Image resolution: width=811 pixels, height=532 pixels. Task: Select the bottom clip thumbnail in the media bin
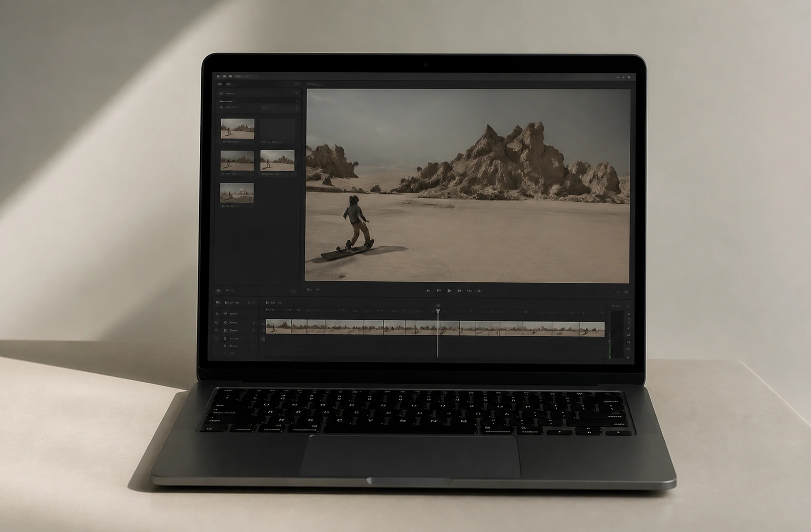pos(237,193)
